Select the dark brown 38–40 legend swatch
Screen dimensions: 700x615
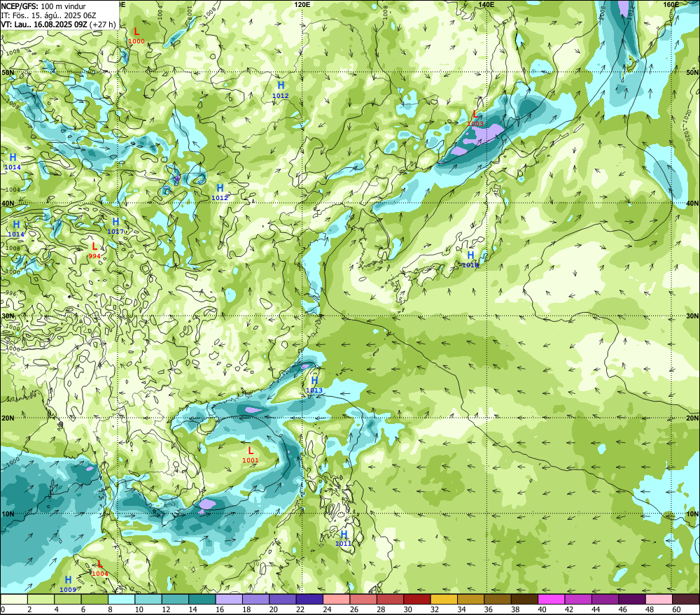[x=524, y=600]
